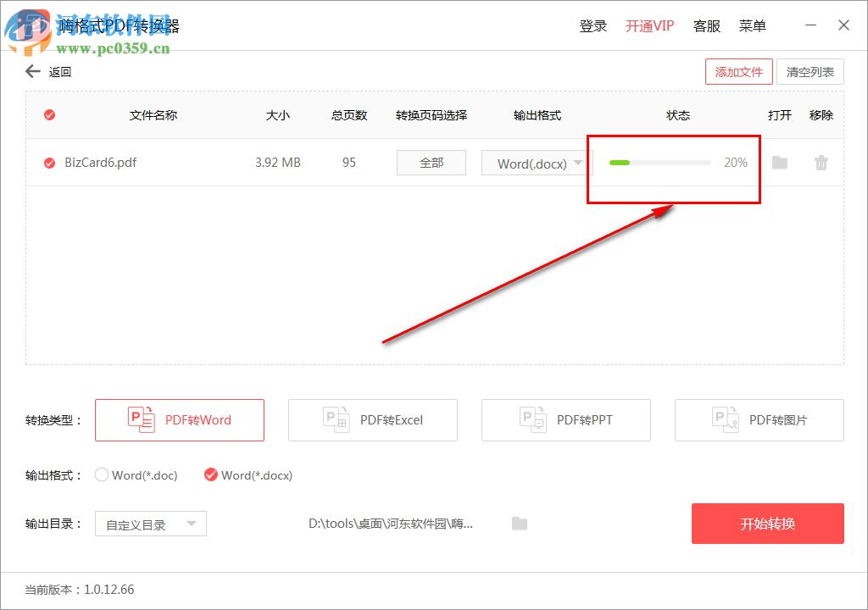
Task: Click the folder icon beside the output path
Action: click(520, 523)
